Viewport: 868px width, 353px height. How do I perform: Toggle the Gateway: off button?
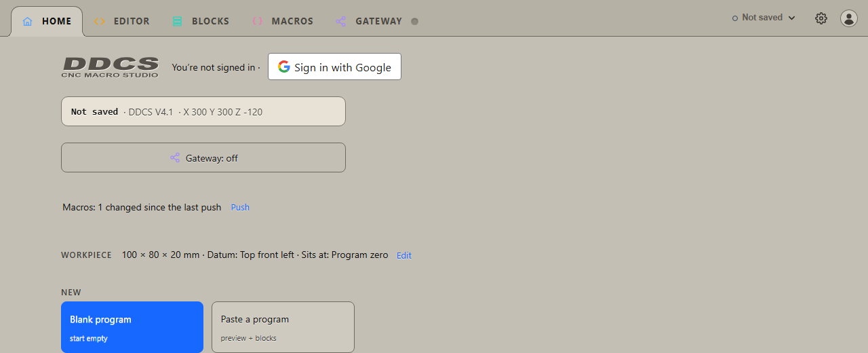(x=203, y=157)
